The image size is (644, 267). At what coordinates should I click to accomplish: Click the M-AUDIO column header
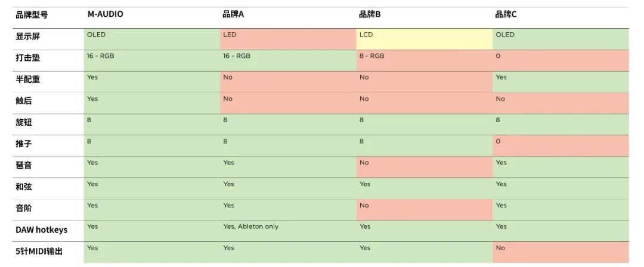pos(105,14)
